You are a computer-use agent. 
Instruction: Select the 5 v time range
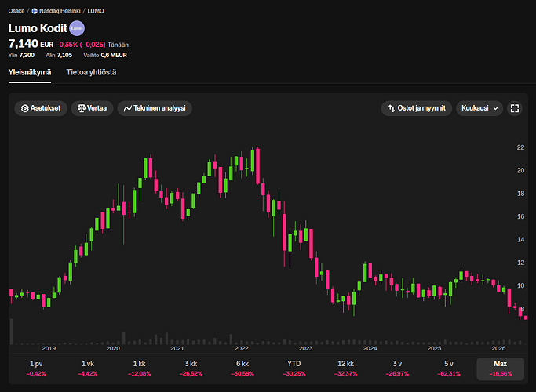449,368
